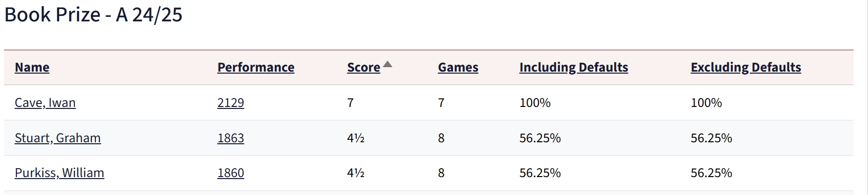Open Purkiss, William player profile
Viewport: 868px width, 195px height.
coord(60,173)
